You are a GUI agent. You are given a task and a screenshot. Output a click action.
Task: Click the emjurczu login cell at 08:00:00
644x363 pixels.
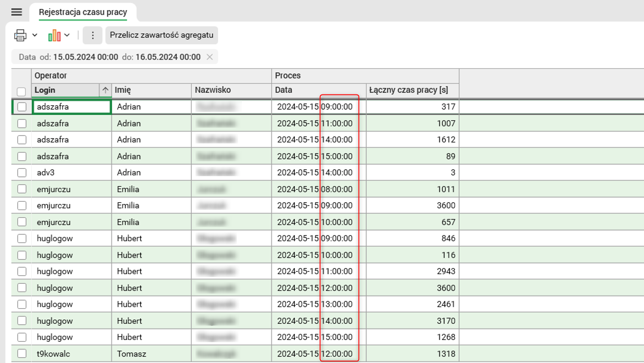tap(72, 189)
